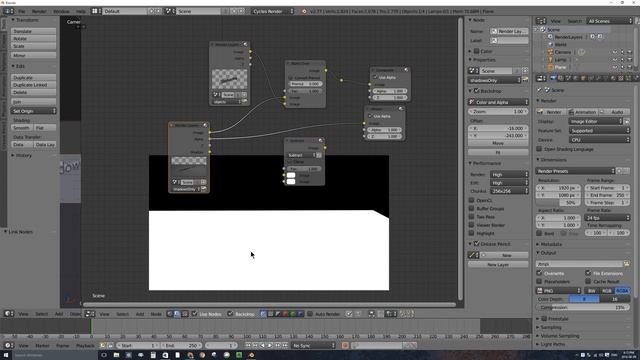Screen dimensions: 640x360
Task: Open the CPU Device dropdown
Action: coord(599,140)
